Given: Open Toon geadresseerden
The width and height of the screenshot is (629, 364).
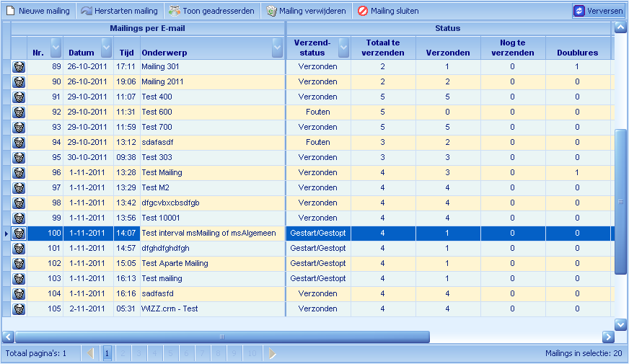Looking at the screenshot, I should tap(211, 11).
